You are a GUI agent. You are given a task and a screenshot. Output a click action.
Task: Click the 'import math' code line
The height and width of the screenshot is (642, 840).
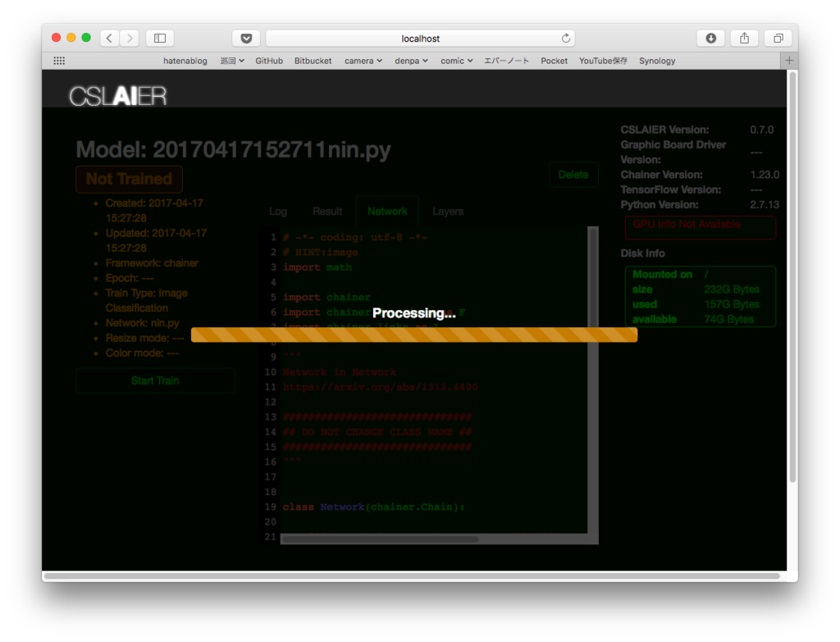tap(317, 267)
